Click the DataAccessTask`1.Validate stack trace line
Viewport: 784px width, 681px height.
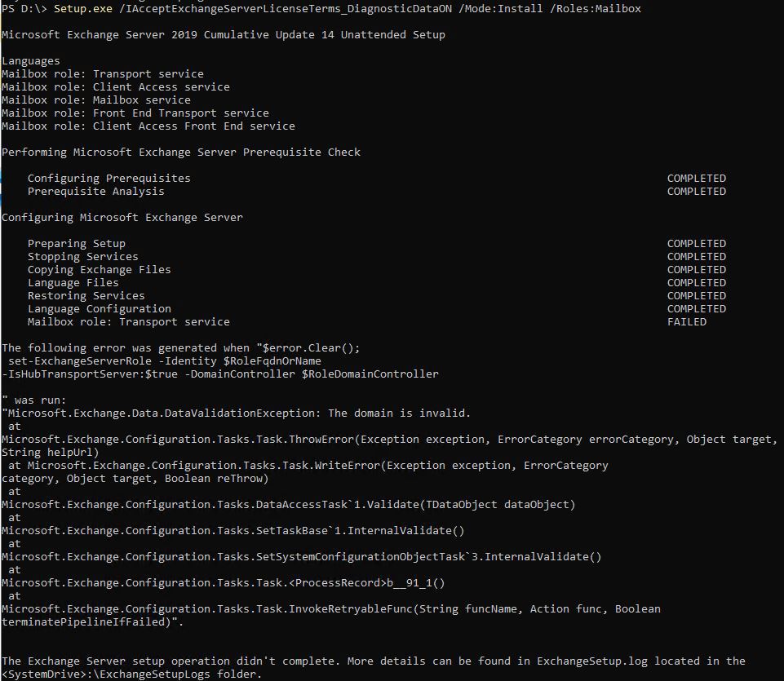pyautogui.click(x=289, y=505)
